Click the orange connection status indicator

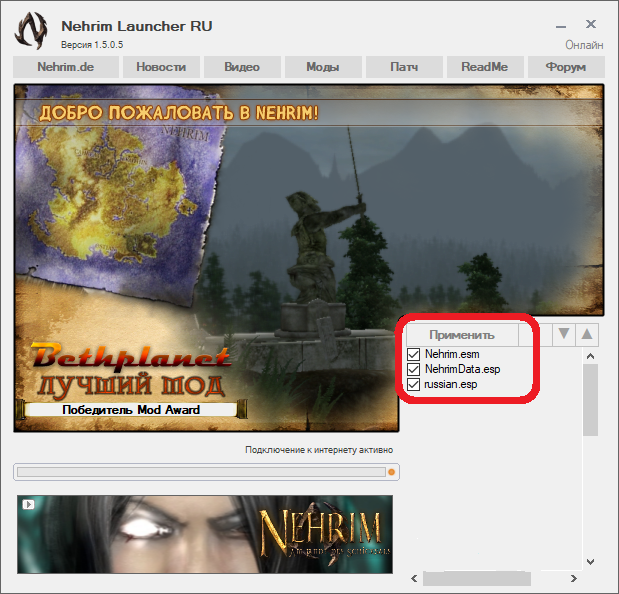point(392,472)
